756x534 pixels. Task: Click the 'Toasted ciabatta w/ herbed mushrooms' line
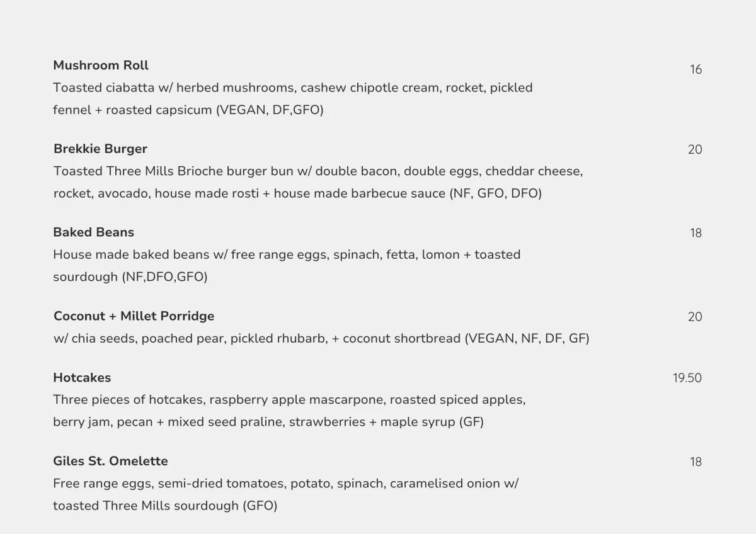point(293,88)
